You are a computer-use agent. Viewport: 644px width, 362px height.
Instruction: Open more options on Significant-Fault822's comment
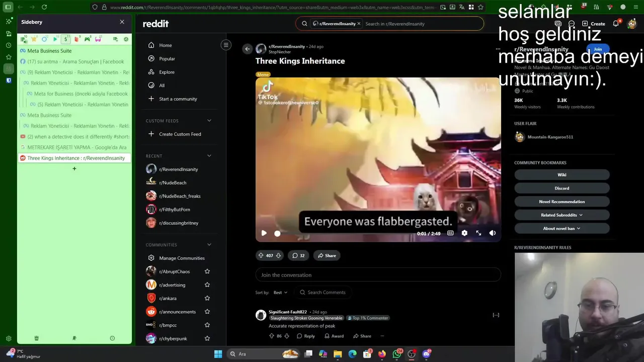point(382,336)
